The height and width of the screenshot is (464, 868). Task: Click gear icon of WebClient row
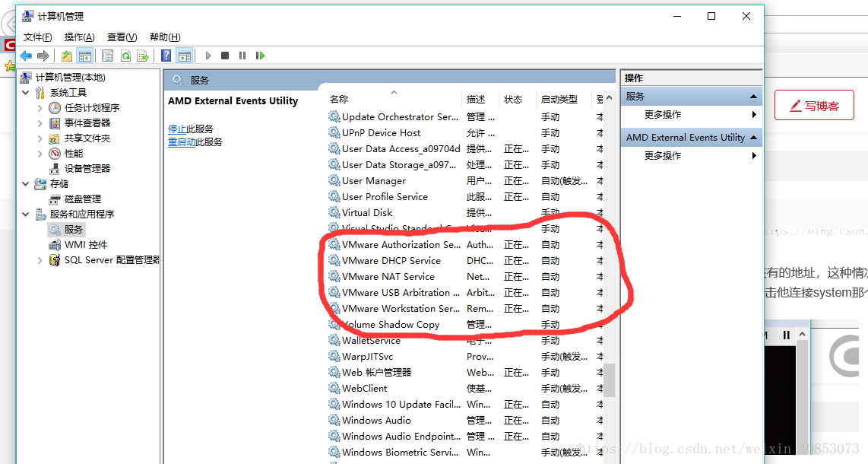click(334, 389)
